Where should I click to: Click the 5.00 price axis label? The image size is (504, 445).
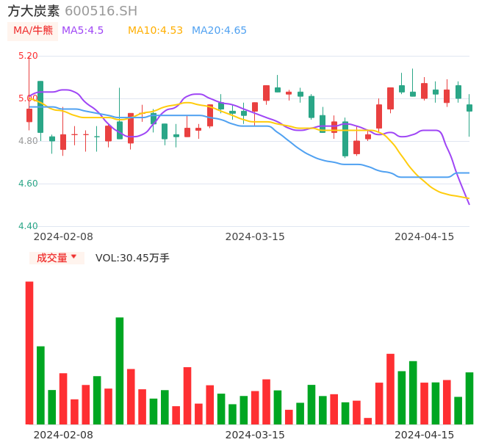tap(28, 98)
